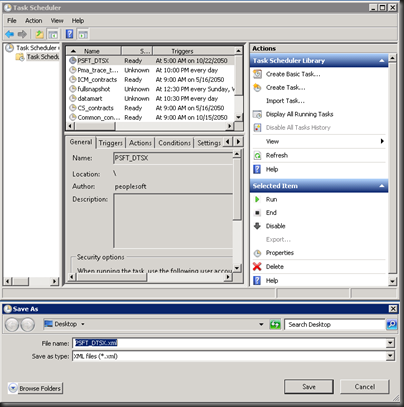404x407 pixels.
Task: Click the Create Task icon in Actions
Action: (x=257, y=87)
